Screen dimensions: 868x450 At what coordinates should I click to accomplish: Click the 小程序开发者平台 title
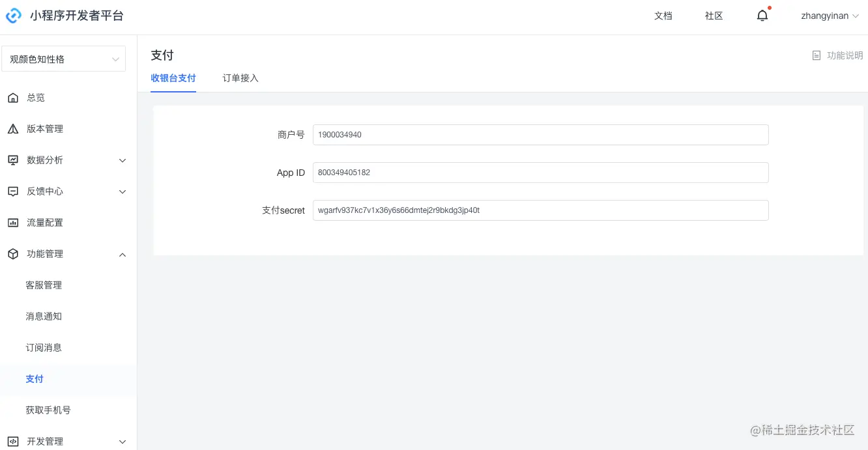(76, 16)
